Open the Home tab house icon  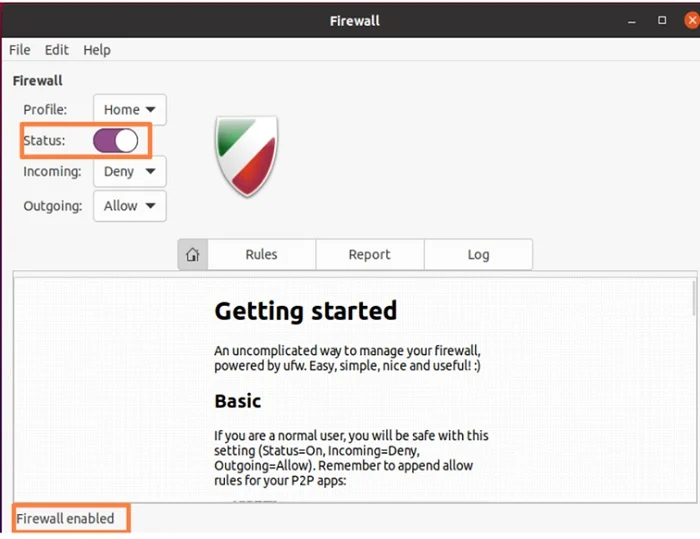coord(192,255)
